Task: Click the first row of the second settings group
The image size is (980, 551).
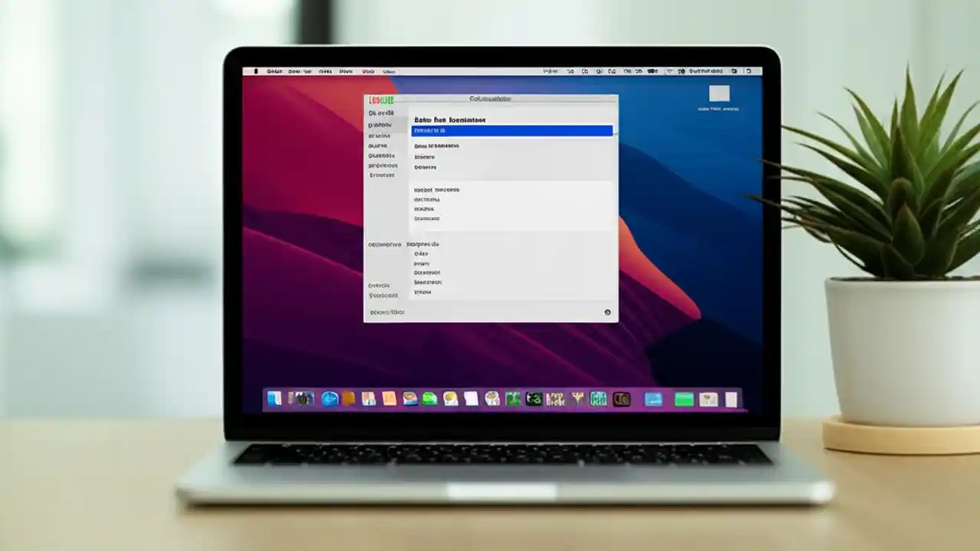Action: 436,189
